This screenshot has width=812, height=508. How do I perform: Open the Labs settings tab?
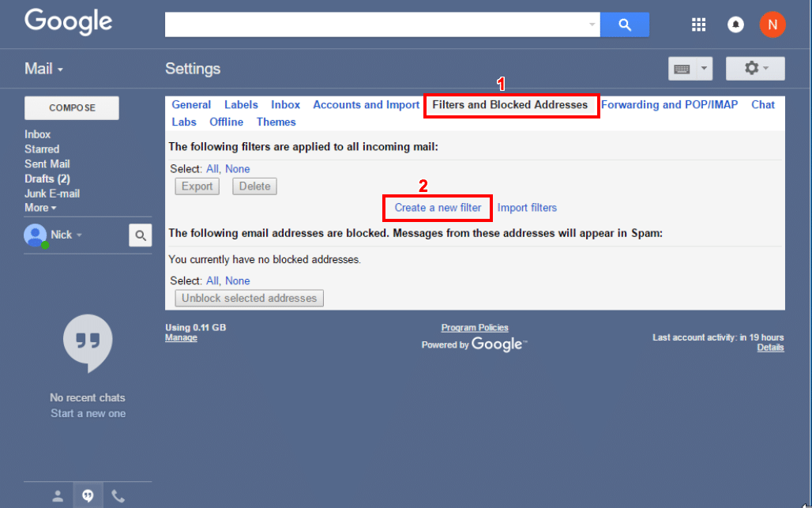point(184,122)
